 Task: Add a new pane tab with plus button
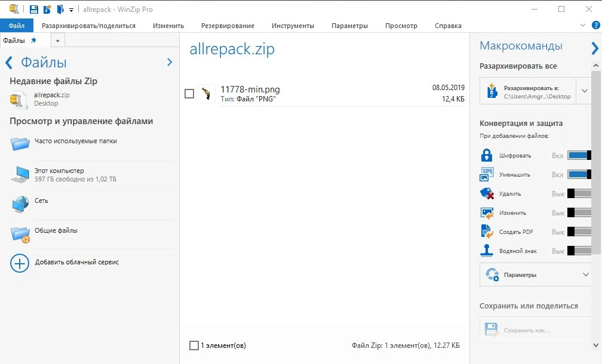57,41
